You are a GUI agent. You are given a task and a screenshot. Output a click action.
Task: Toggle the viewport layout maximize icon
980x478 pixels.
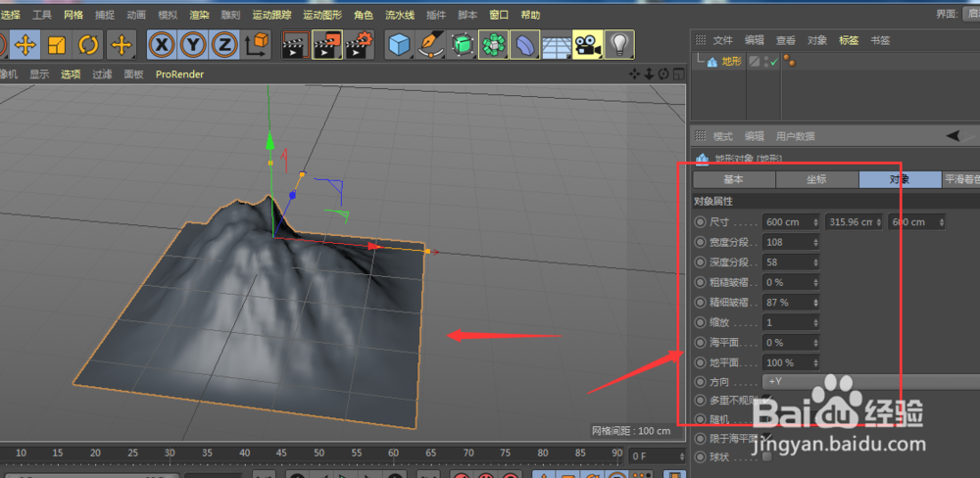pos(678,74)
